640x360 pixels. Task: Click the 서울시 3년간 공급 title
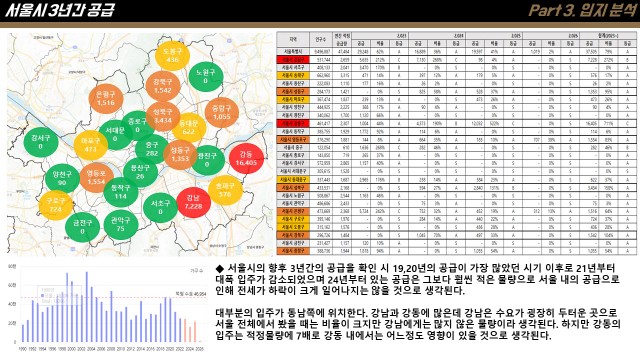point(60,10)
